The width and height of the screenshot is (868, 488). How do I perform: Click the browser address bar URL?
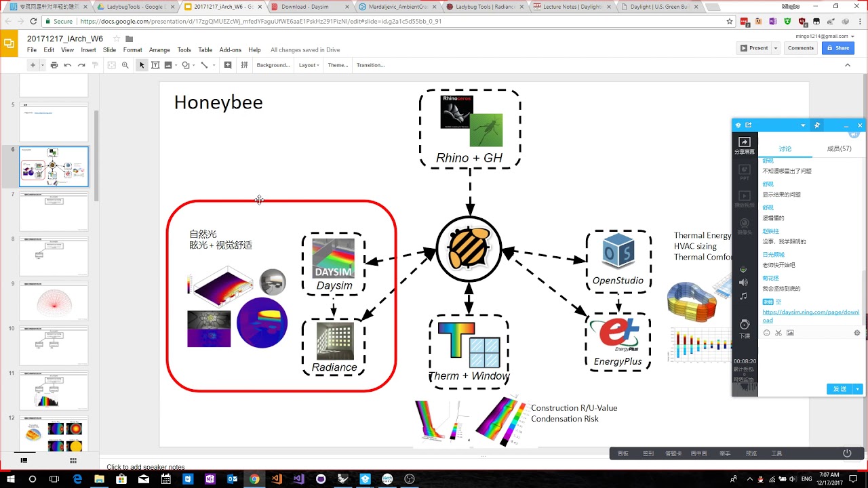pos(261,21)
